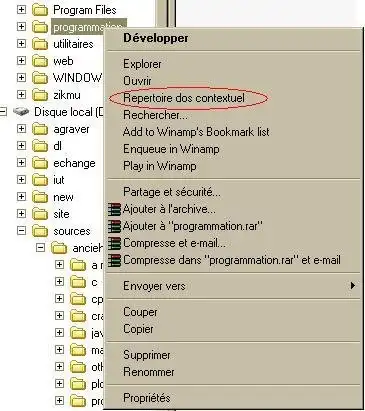The height and width of the screenshot is (411, 365).
Task: Choose Renommer from the context menu
Action: (233, 372)
